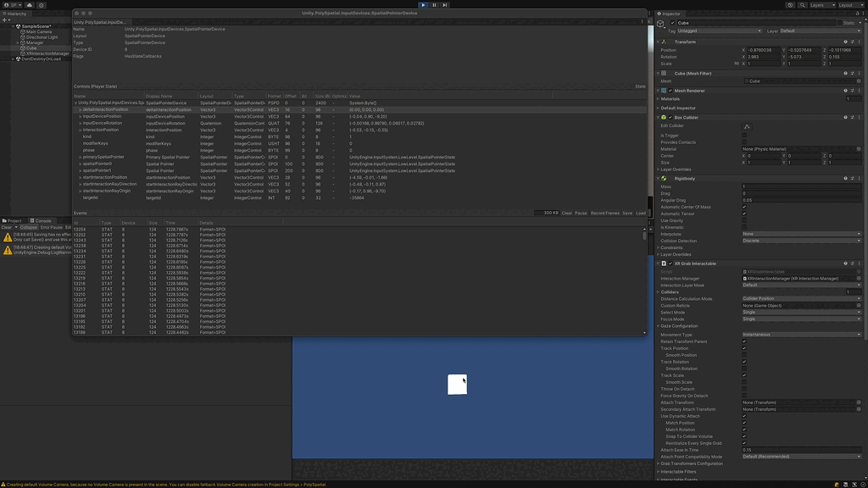Select the Edit Collider icon in Box Collider
This screenshot has height=488, width=868.
pyautogui.click(x=747, y=126)
